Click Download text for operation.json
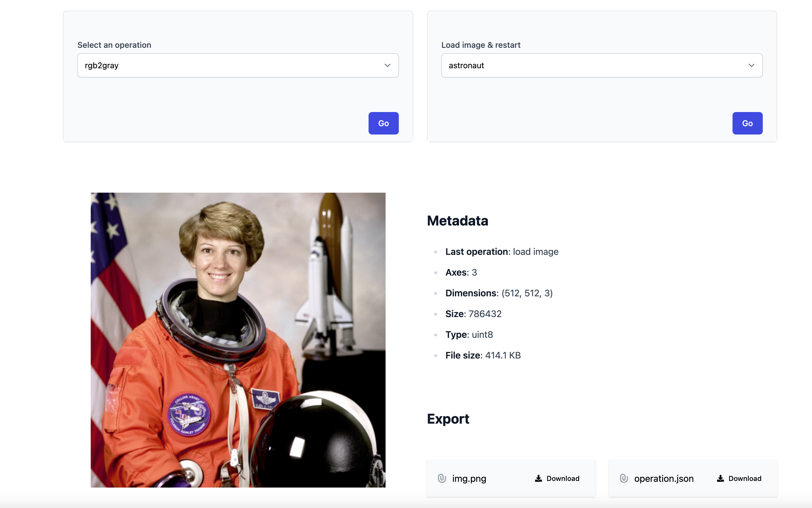 [x=745, y=478]
